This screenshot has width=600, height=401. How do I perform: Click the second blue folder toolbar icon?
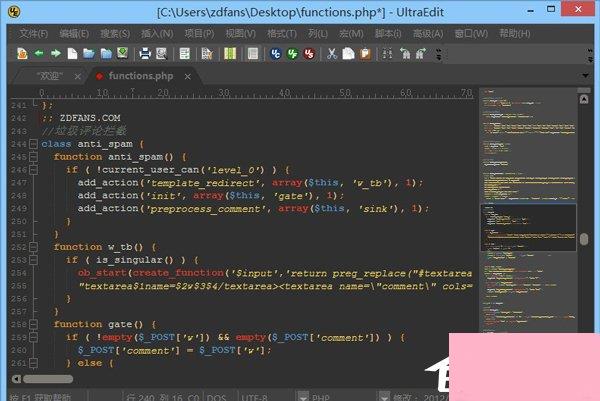tap(106, 54)
